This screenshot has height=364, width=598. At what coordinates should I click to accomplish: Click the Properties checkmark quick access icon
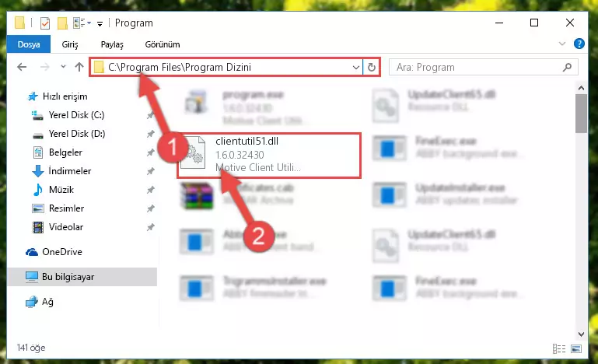45,23
